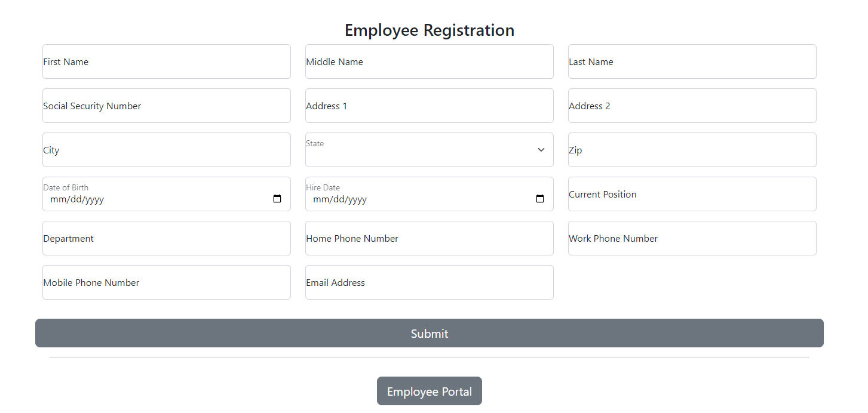Click the Address 1 text box
868x413 pixels.
click(x=429, y=106)
